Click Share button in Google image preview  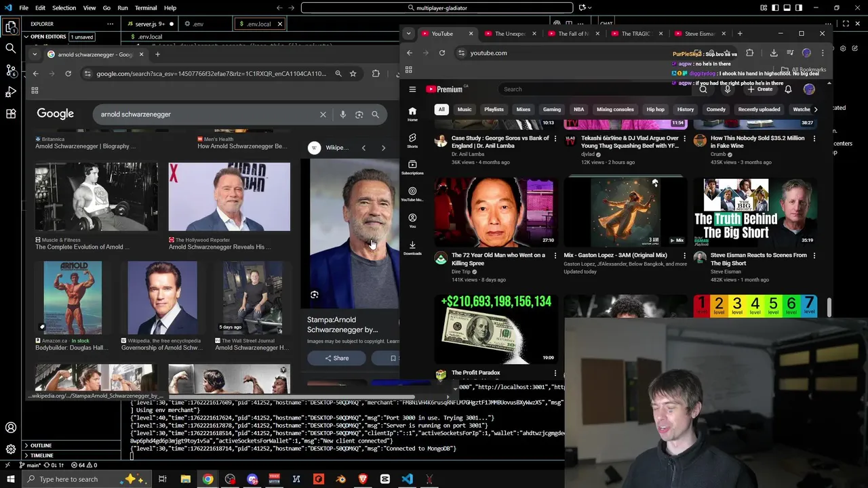[336, 359]
